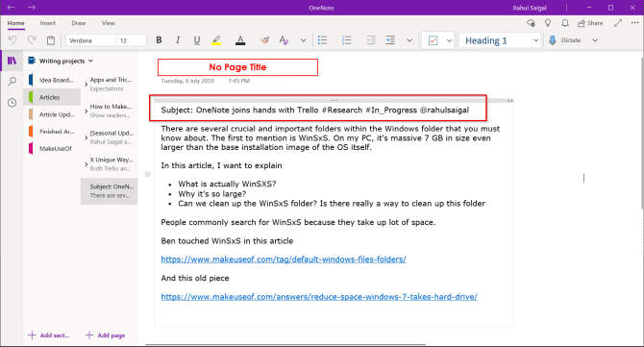Click the Dictate microphone icon
The image size is (644, 347).
click(x=553, y=40)
